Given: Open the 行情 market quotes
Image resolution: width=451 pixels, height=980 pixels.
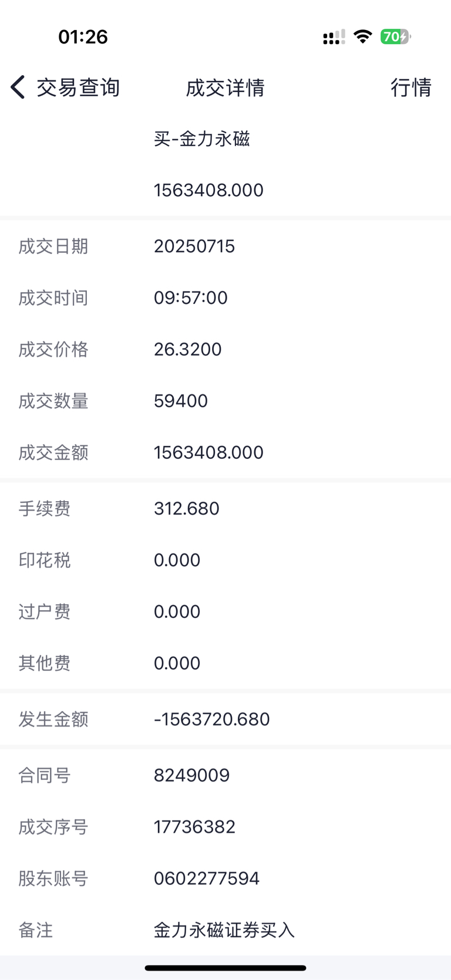Looking at the screenshot, I should [411, 87].
